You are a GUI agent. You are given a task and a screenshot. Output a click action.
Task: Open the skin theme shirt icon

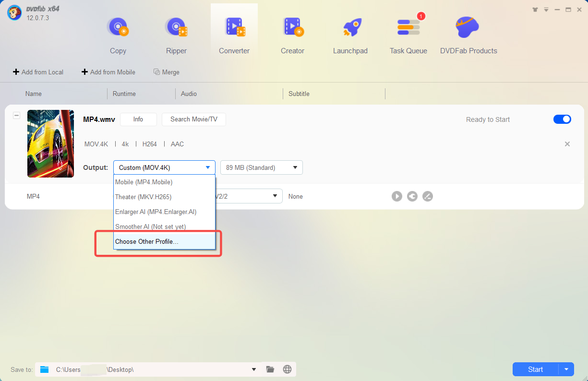tap(536, 10)
